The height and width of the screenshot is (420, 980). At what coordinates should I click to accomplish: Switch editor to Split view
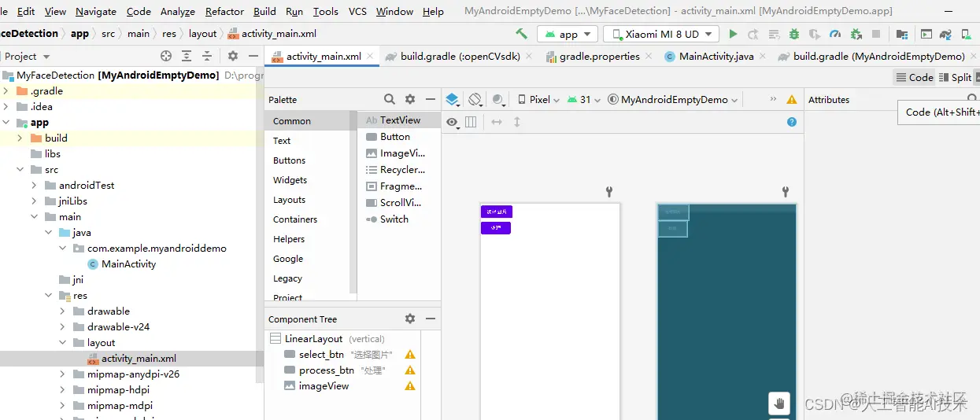point(956,77)
